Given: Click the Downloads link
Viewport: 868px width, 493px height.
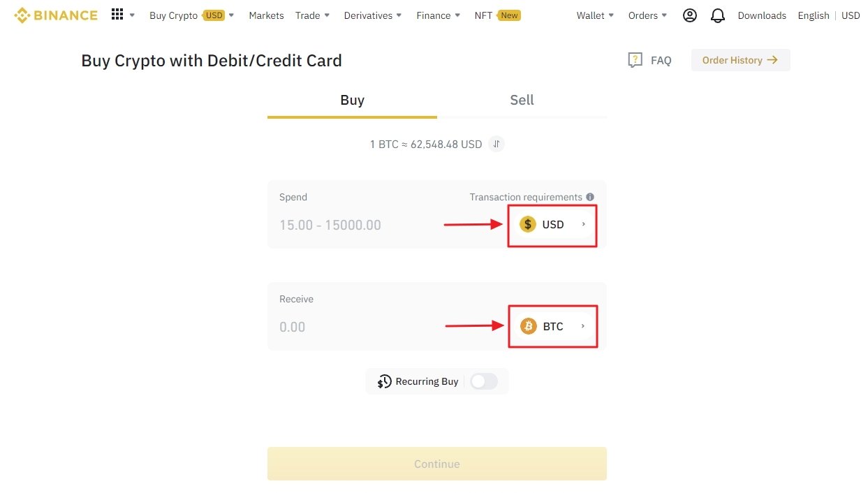Looking at the screenshot, I should pos(761,15).
